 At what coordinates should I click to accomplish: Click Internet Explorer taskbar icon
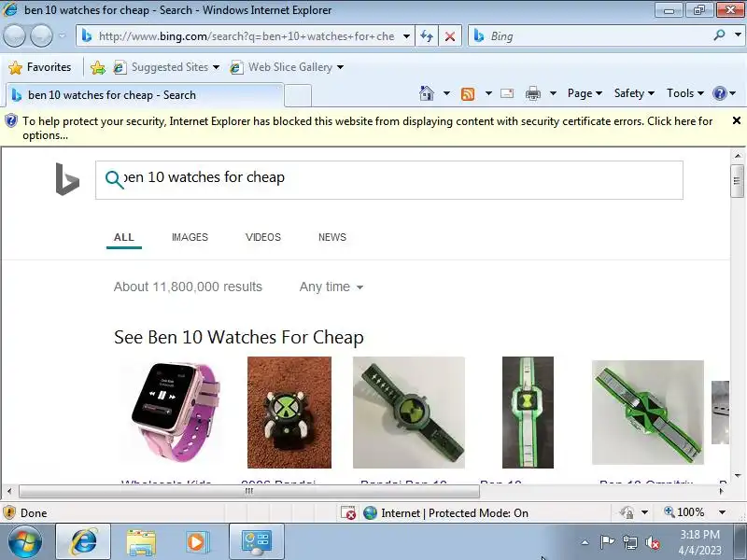point(83,542)
